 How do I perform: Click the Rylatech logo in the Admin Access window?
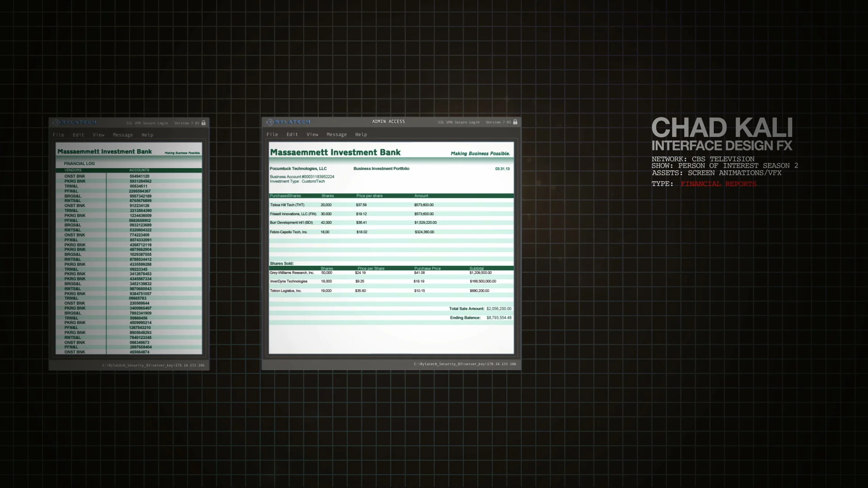tap(288, 122)
